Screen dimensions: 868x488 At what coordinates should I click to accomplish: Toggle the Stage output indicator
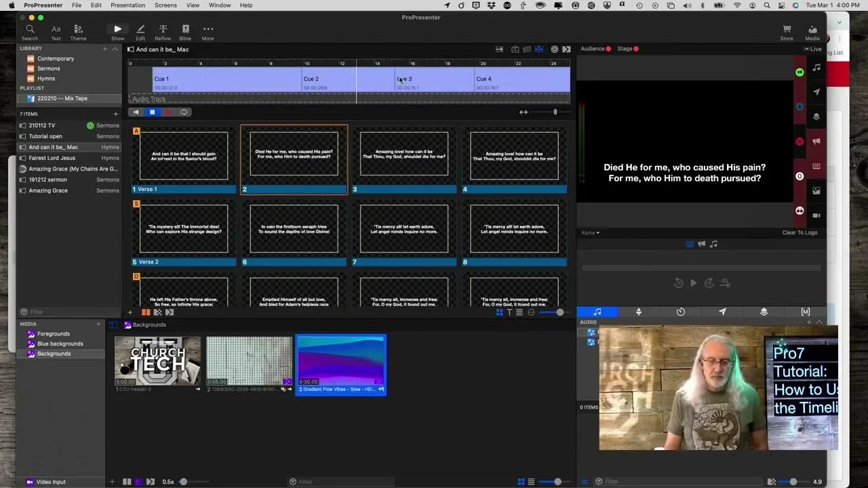tap(636, 48)
